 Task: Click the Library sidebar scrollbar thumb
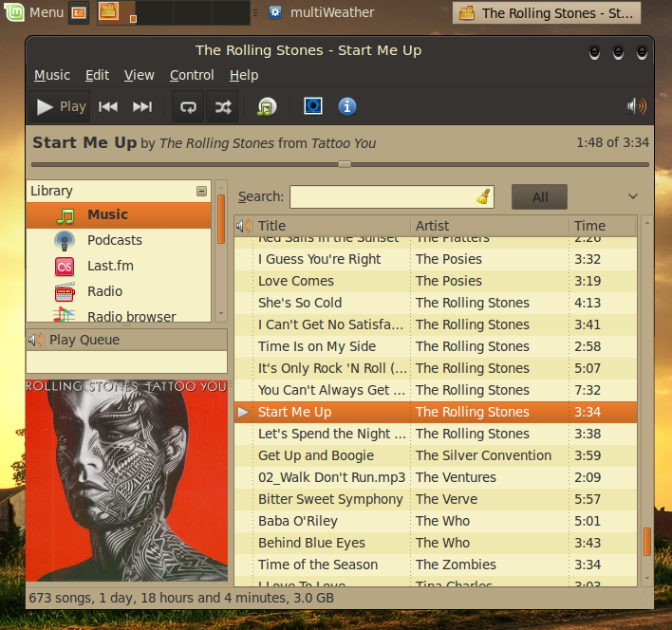221,219
